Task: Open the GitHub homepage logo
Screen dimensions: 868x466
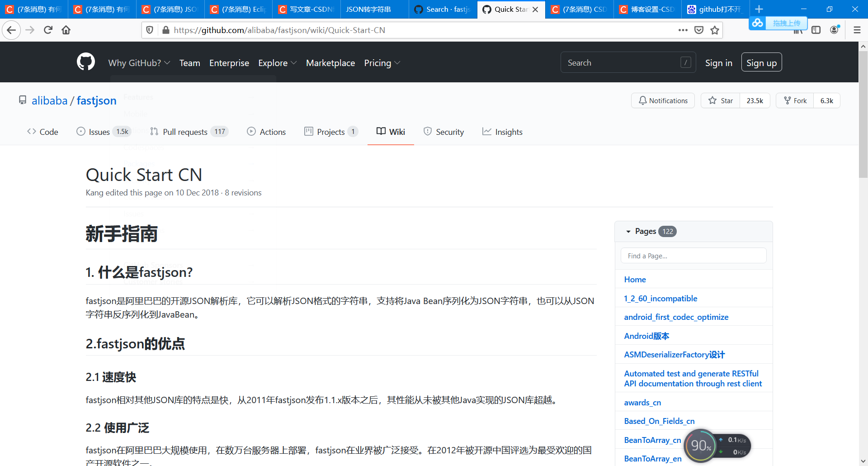Action: tap(85, 62)
